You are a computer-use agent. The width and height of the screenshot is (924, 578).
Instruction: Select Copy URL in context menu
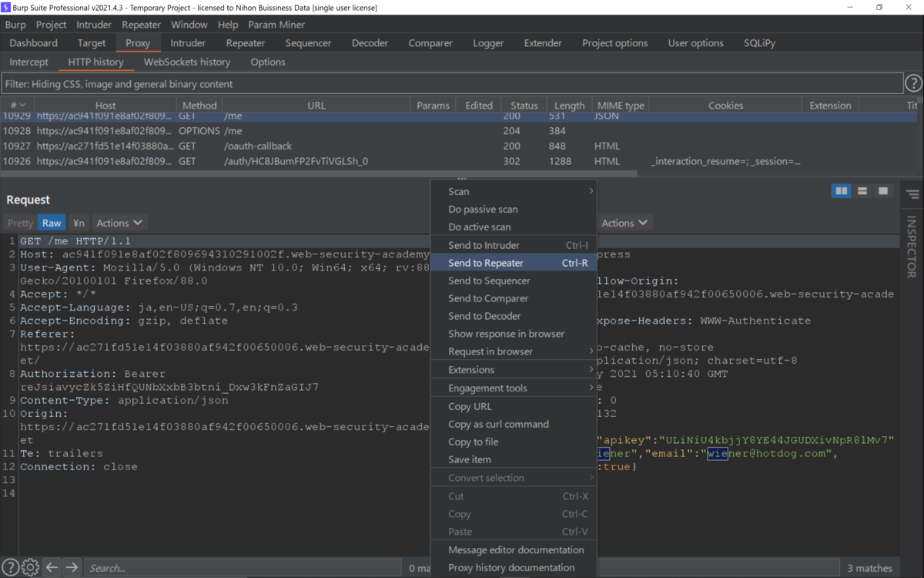pyautogui.click(x=514, y=406)
